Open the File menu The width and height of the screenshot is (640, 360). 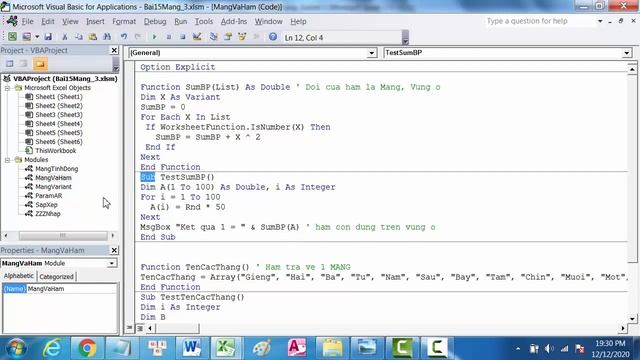point(27,21)
